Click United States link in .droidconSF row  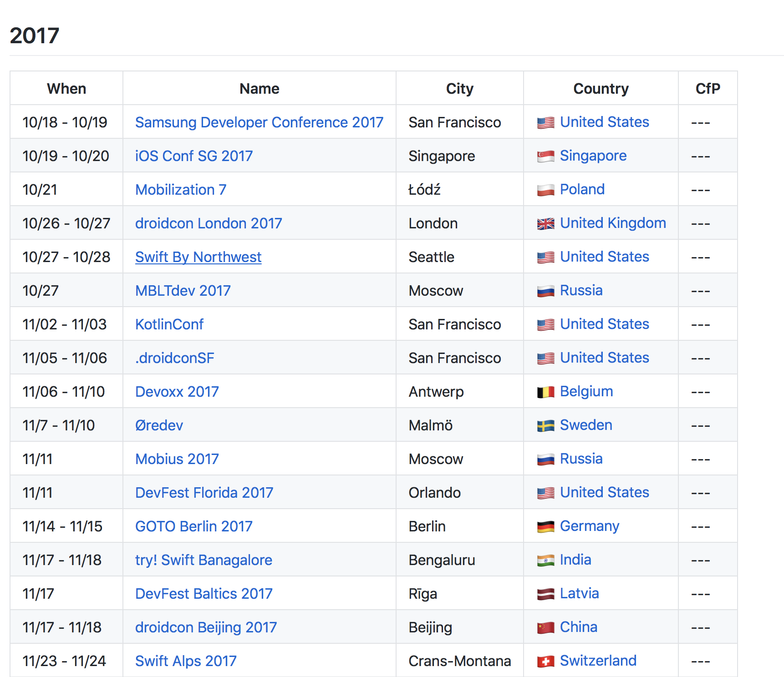pos(604,358)
